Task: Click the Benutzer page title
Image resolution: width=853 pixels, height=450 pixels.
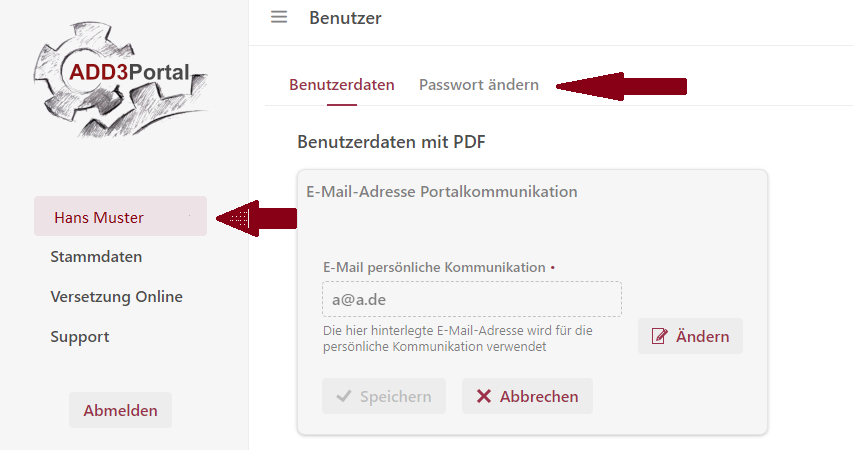Action: pyautogui.click(x=345, y=17)
